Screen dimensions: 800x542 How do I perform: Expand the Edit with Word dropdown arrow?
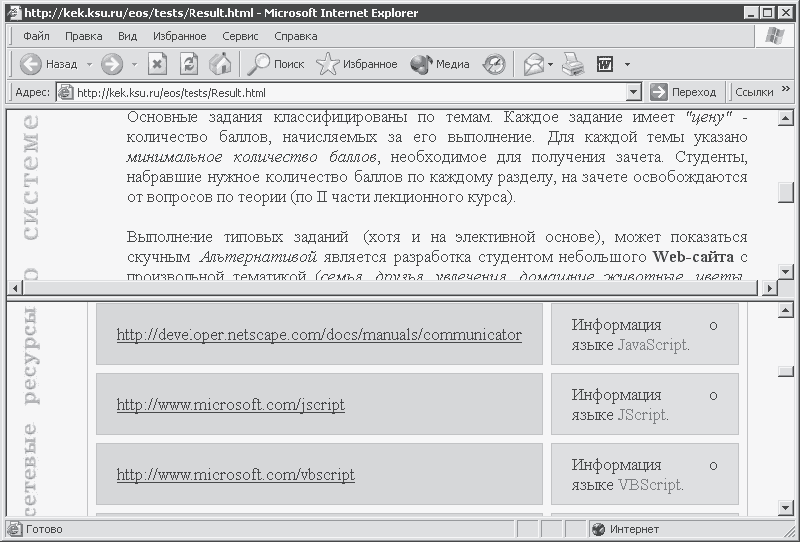coord(627,65)
